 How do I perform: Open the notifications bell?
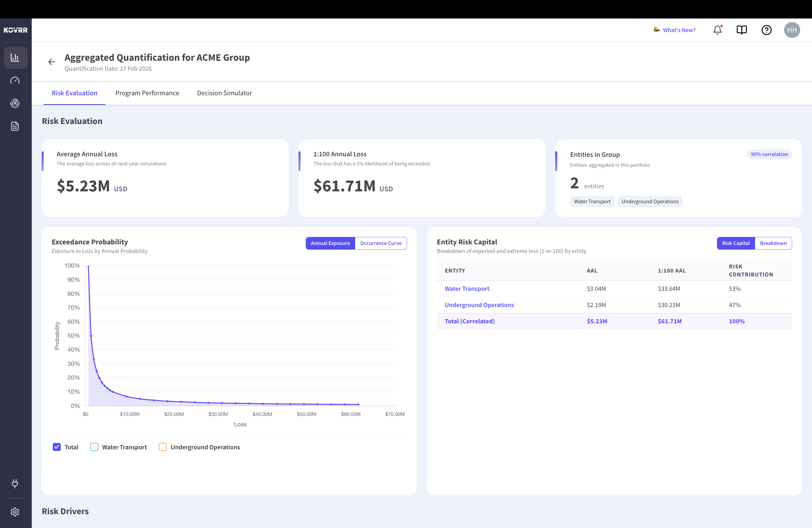718,30
